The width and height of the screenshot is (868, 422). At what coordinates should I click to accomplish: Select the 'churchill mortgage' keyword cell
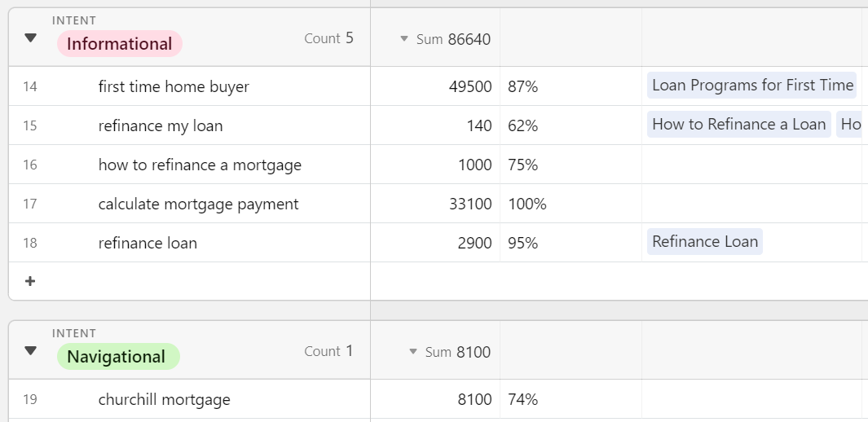[164, 399]
